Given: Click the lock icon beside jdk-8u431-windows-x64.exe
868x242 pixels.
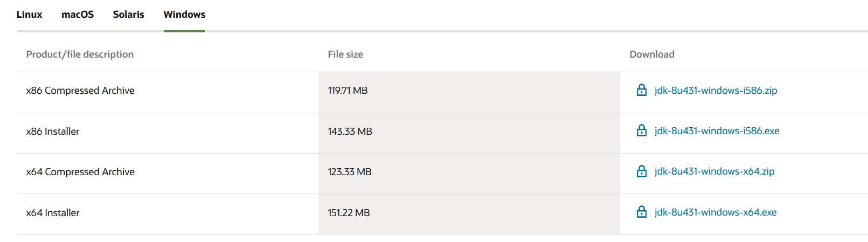Looking at the screenshot, I should tap(641, 212).
